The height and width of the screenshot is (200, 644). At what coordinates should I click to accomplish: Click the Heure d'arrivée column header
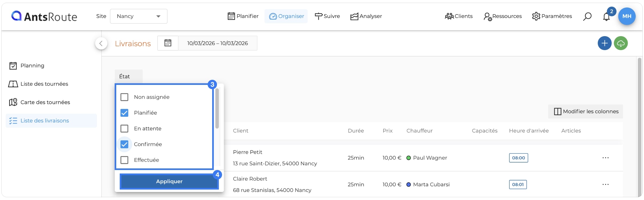[x=529, y=131]
